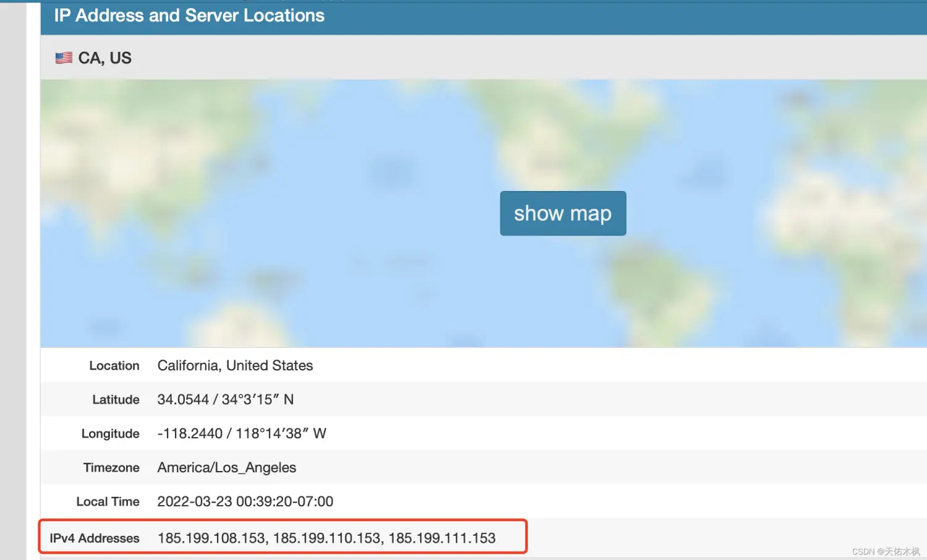This screenshot has height=560, width=927.
Task: Select the longitude value -118.2440
Action: click(190, 434)
